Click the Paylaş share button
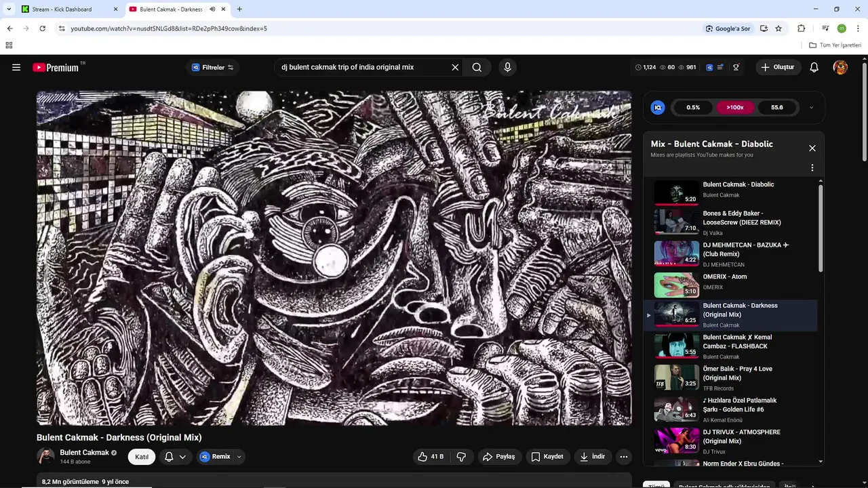The image size is (868, 488). (x=499, y=457)
